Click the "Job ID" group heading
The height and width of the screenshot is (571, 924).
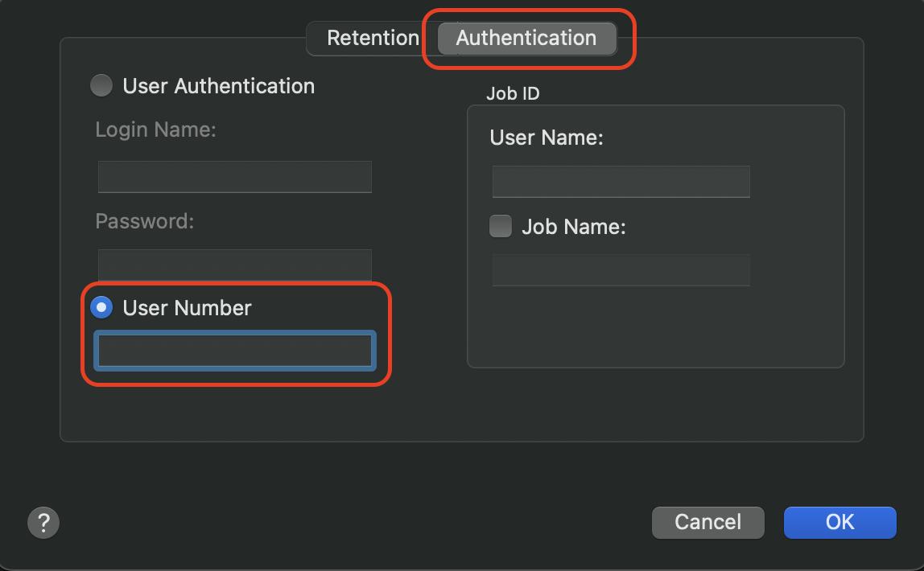pyautogui.click(x=513, y=93)
